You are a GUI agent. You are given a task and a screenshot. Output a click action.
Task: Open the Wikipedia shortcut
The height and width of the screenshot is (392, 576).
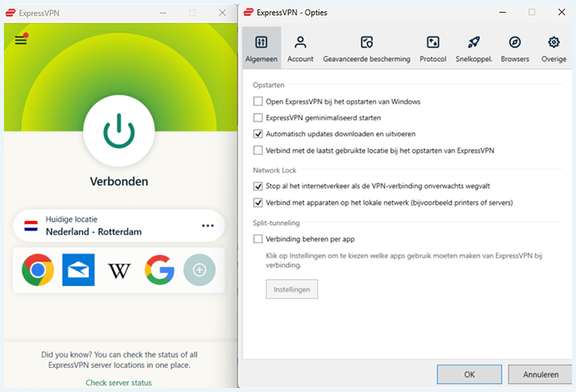[x=119, y=270]
